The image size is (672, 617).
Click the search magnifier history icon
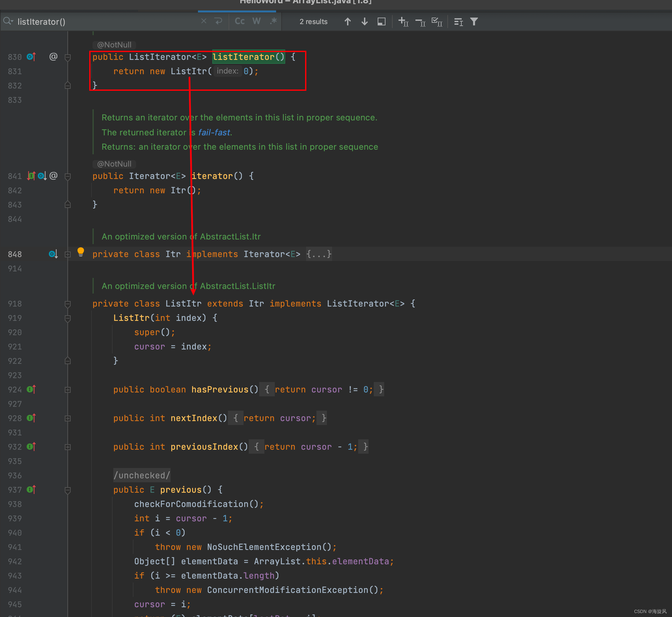(x=8, y=21)
